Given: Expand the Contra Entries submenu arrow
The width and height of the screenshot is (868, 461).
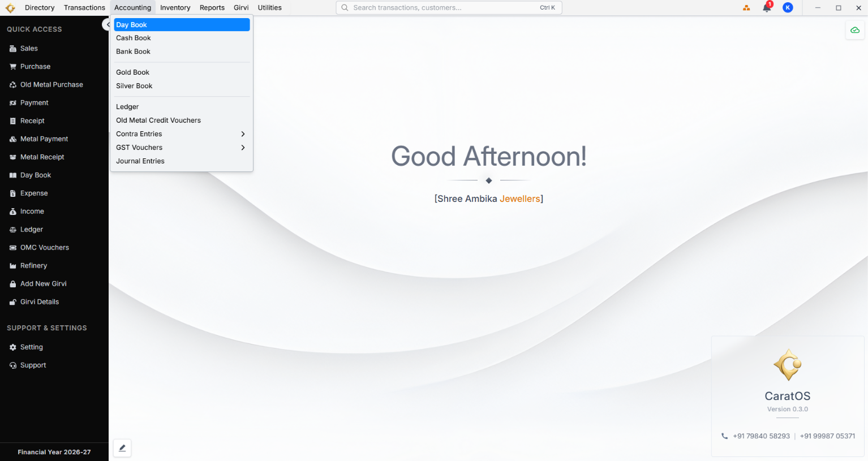Looking at the screenshot, I should click(x=243, y=134).
